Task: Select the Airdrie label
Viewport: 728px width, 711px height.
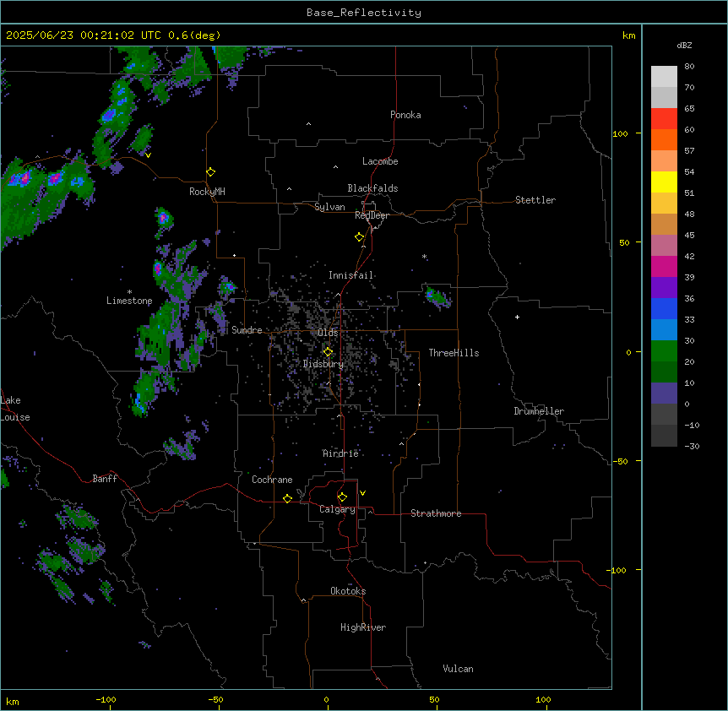Action: (x=341, y=453)
